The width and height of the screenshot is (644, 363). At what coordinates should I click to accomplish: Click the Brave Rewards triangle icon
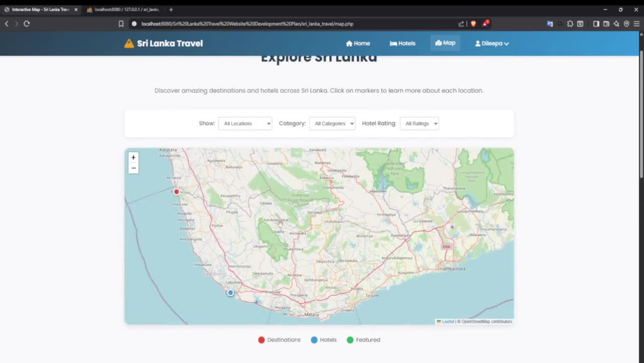coord(485,24)
